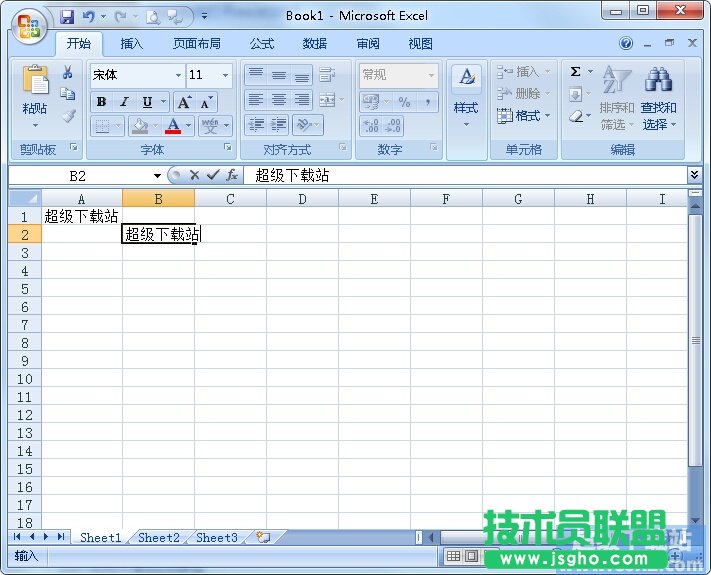
Task: Save the workbook from quick access toolbar
Action: click(67, 16)
